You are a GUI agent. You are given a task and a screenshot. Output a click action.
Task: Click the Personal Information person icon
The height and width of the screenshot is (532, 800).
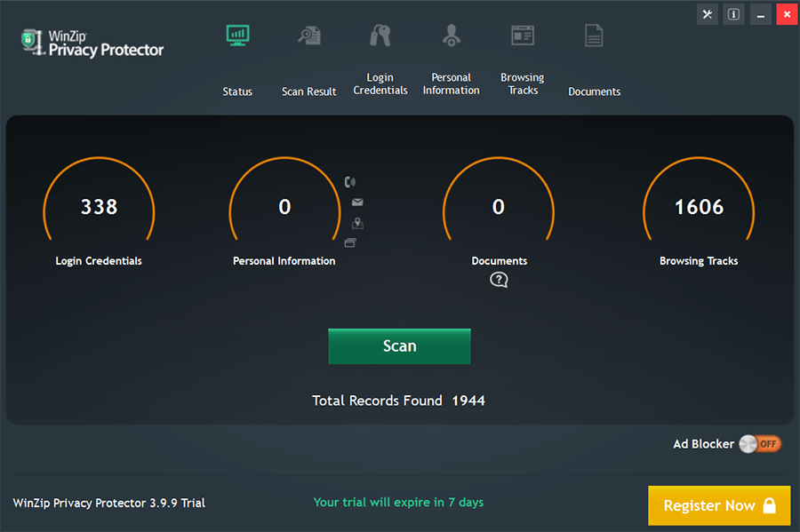[452, 35]
